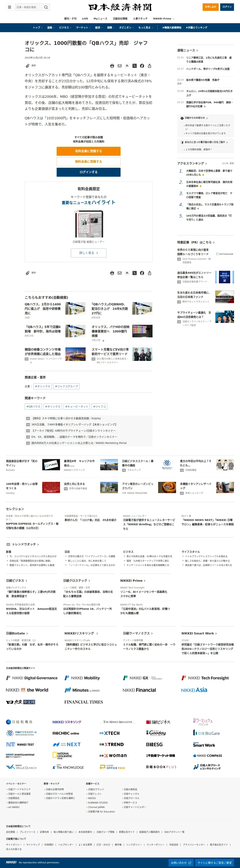Click the top print icon
This screenshot has height=868, width=240.
pyautogui.click(x=112, y=66)
